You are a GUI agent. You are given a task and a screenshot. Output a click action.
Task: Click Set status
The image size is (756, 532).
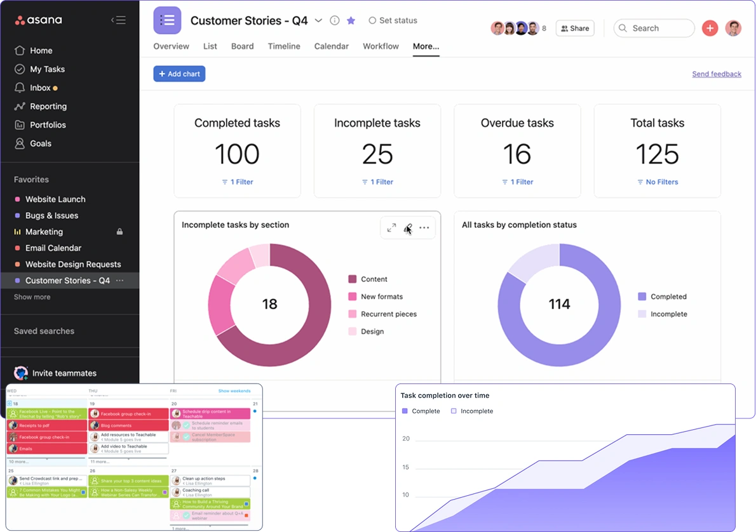point(393,20)
